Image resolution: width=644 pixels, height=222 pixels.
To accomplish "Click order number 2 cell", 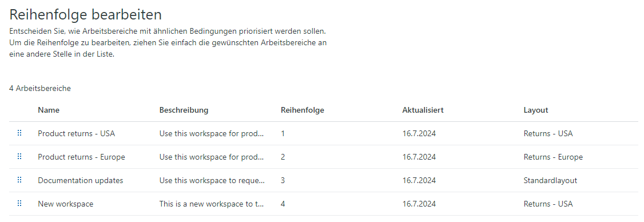I will (283, 157).
